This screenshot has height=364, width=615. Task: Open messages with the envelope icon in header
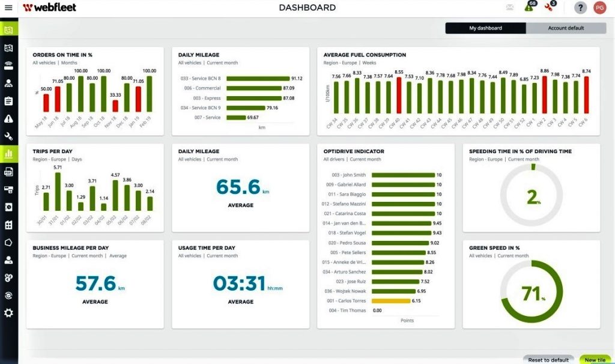point(509,7)
